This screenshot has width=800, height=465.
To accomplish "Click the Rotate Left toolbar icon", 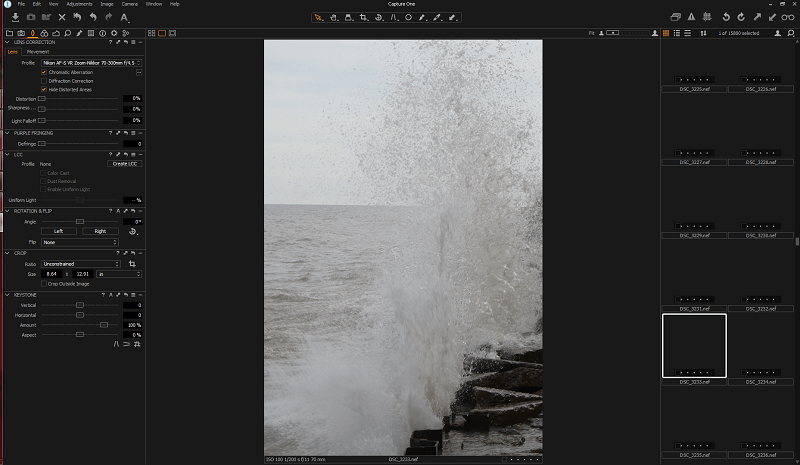I will pyautogui.click(x=726, y=17).
